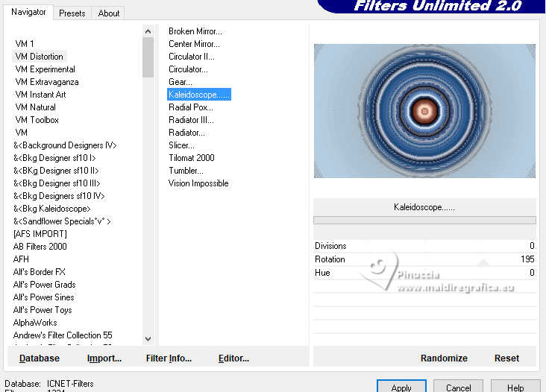This screenshot has height=392, width=546.
Task: Open the Help button
Action: point(515,387)
